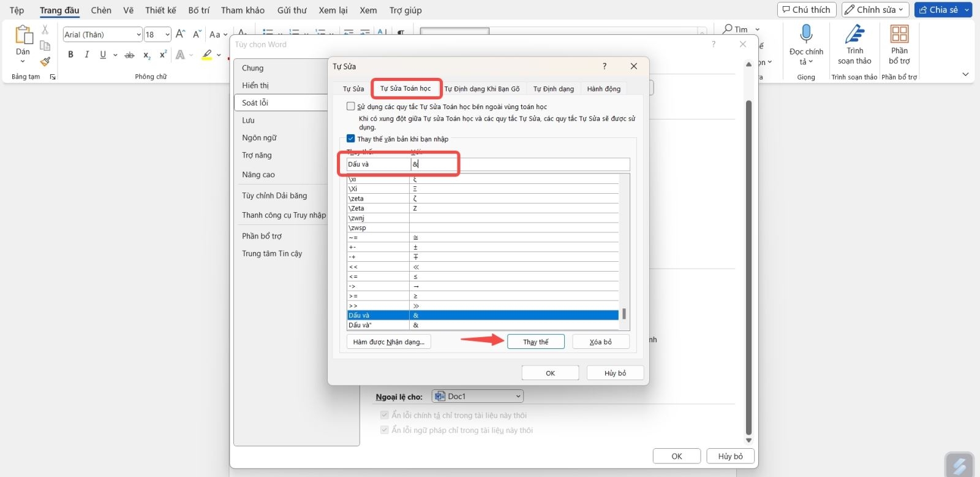Screen dimensions: 980x477
Task: Open the Tham khảo ribbon tab
Action: click(243, 10)
